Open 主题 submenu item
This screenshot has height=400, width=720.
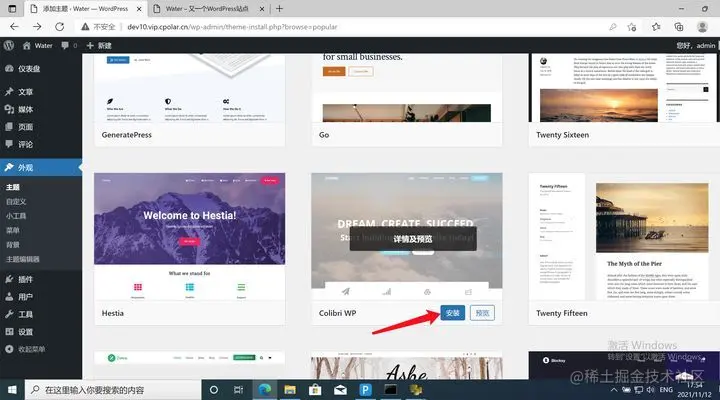tap(13, 187)
